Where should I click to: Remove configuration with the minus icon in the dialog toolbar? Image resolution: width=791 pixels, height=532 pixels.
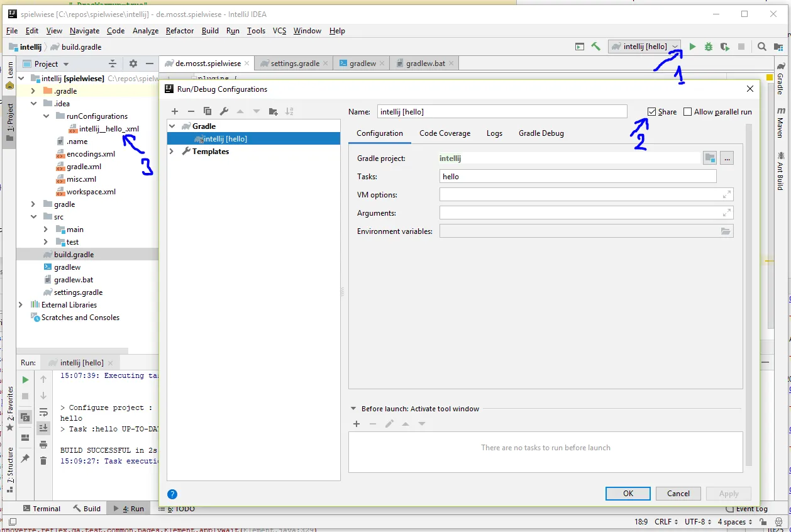(x=191, y=111)
